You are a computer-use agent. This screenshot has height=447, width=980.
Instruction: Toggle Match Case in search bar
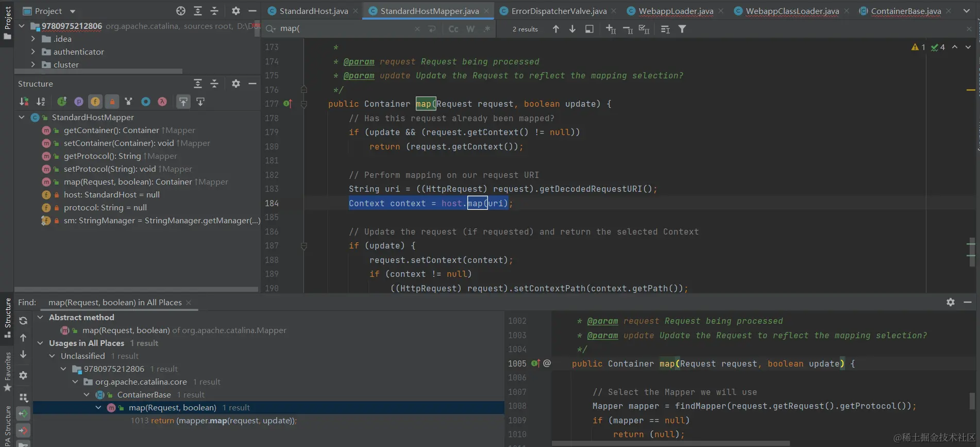click(x=453, y=29)
